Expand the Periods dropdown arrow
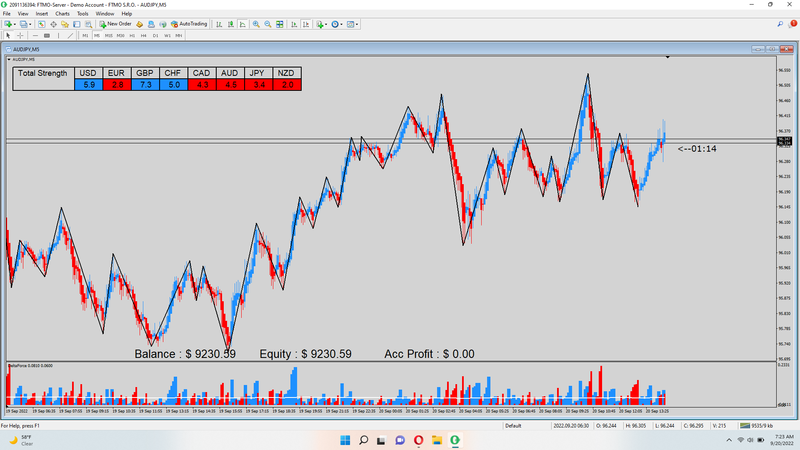 point(341,24)
